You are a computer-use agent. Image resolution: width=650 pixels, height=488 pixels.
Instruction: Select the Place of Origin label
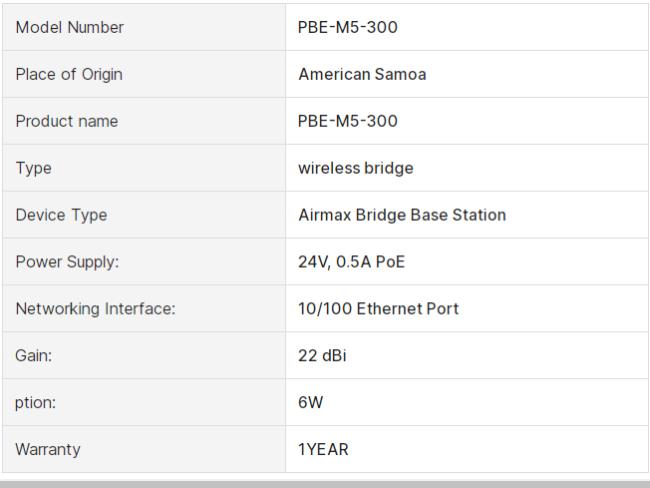(69, 75)
